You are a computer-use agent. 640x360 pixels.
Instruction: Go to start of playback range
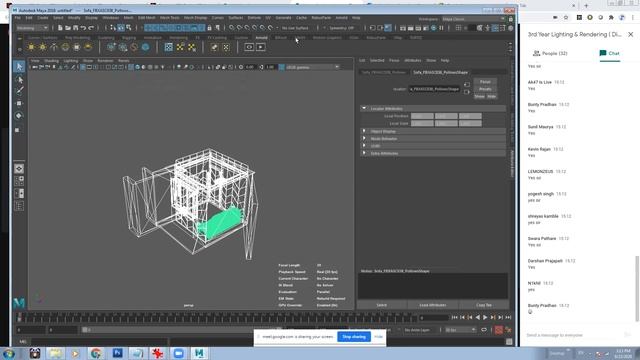pyautogui.click(x=455, y=317)
